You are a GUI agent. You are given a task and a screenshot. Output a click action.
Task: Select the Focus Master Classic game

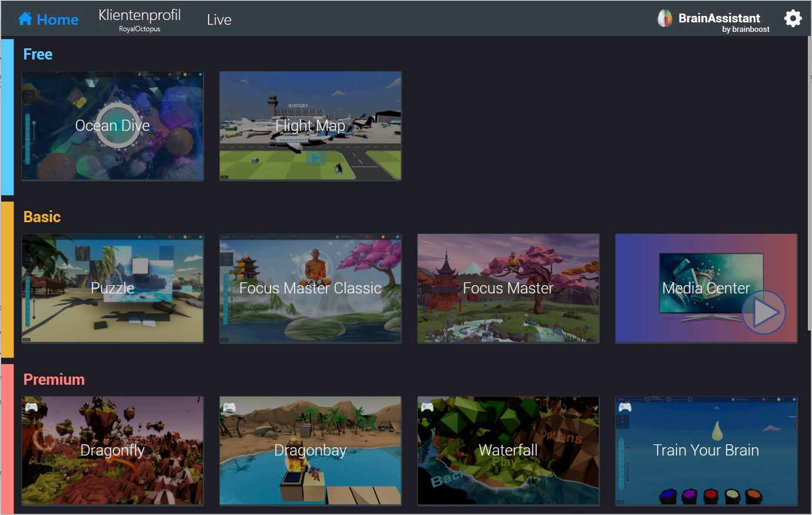(310, 288)
